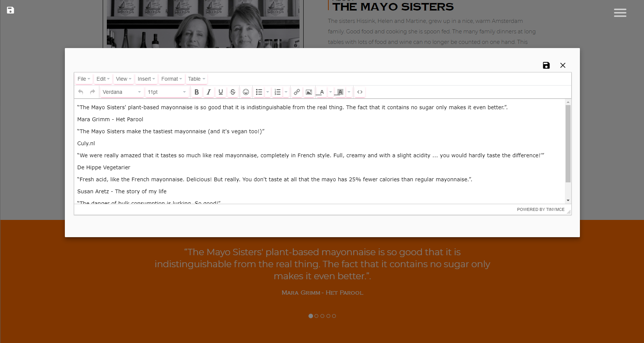Toggle italic formatting

tap(209, 92)
